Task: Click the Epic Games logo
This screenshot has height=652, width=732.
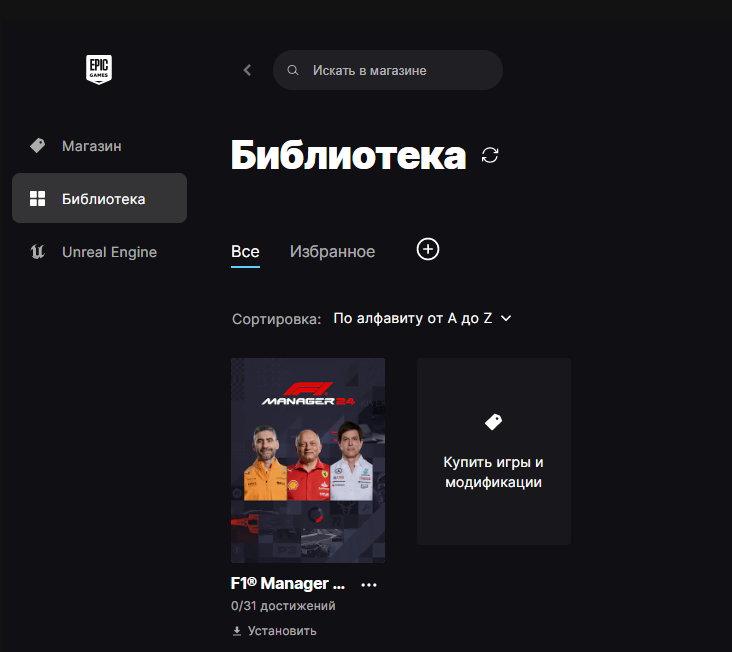Action: (x=99, y=70)
